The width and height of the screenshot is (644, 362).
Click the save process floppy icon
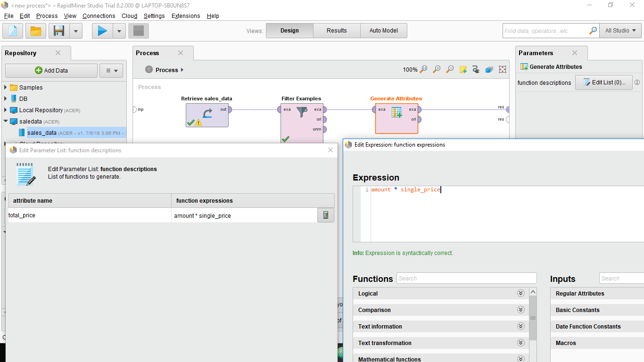[59, 31]
